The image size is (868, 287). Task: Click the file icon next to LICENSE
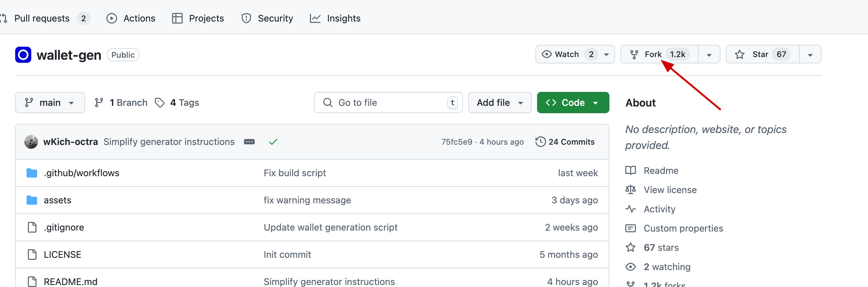point(32,254)
